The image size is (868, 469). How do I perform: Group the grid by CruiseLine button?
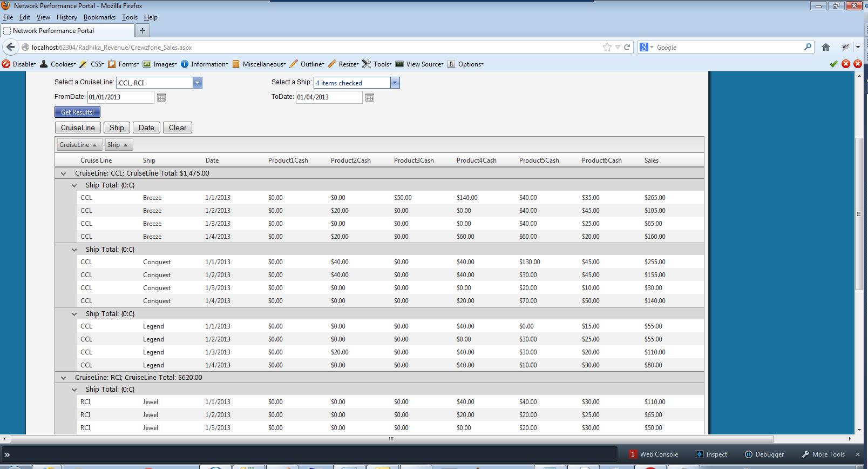click(78, 128)
